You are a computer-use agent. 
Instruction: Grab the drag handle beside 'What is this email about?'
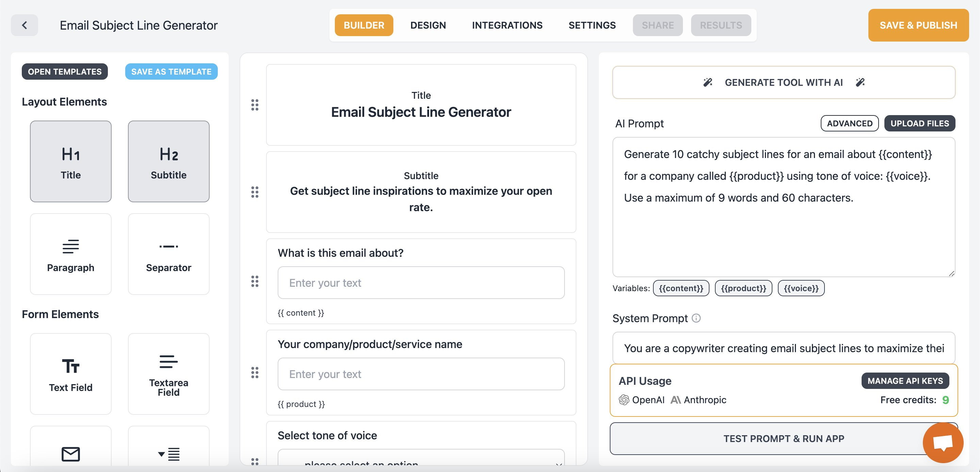point(255,281)
